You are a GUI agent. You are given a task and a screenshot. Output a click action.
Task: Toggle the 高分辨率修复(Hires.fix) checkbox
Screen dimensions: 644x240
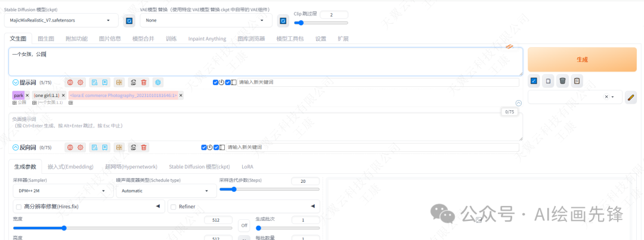[18, 207]
